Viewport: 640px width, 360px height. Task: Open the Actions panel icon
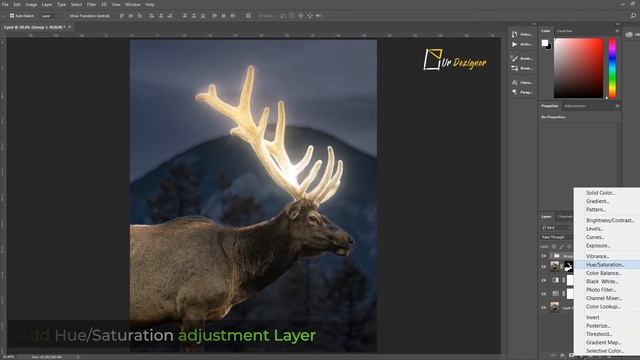pyautogui.click(x=514, y=44)
